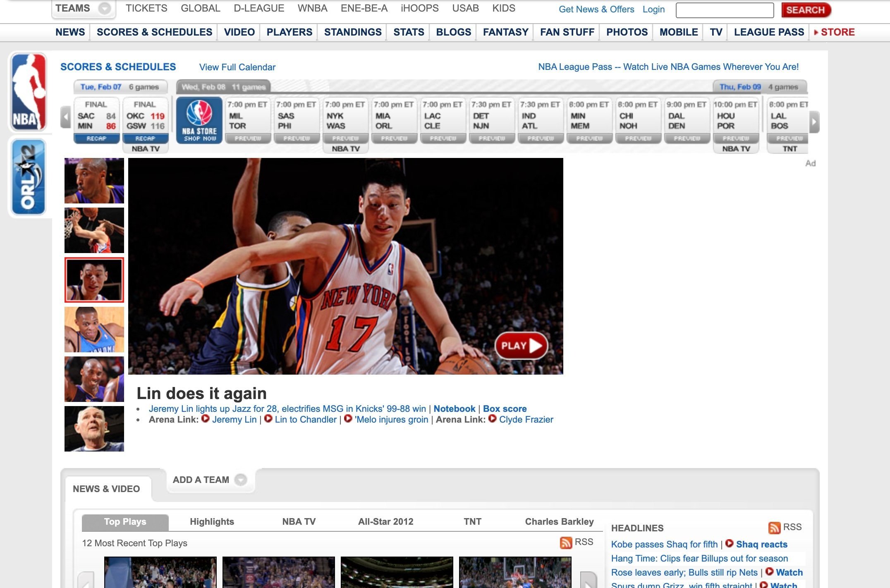Read Kobe passes Shaq for fifth headline
Image resolution: width=890 pixels, height=588 pixels.
(664, 544)
